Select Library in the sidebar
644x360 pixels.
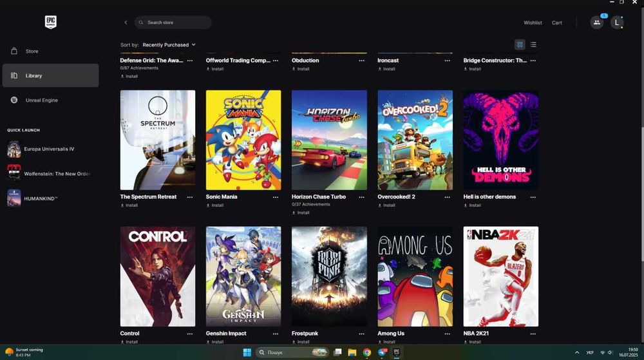(50, 75)
